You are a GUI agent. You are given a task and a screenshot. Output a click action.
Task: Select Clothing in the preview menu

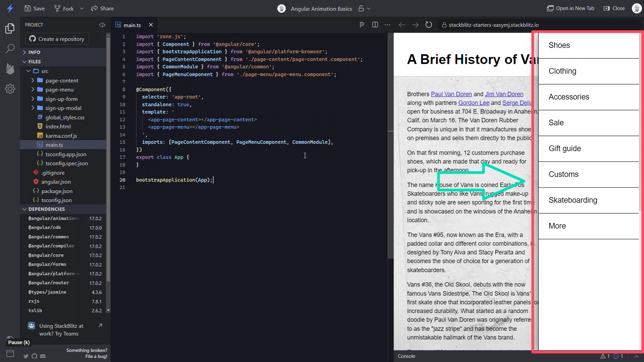[x=589, y=71]
